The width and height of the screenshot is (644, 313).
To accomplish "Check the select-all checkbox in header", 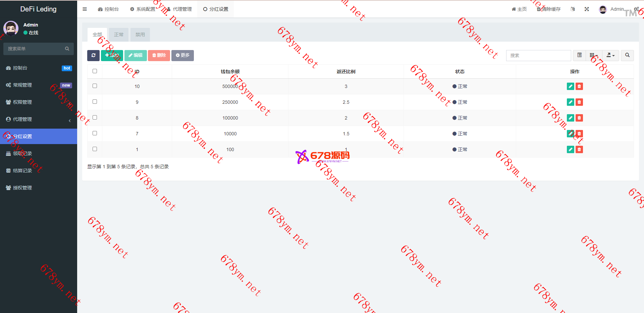I will pos(95,71).
